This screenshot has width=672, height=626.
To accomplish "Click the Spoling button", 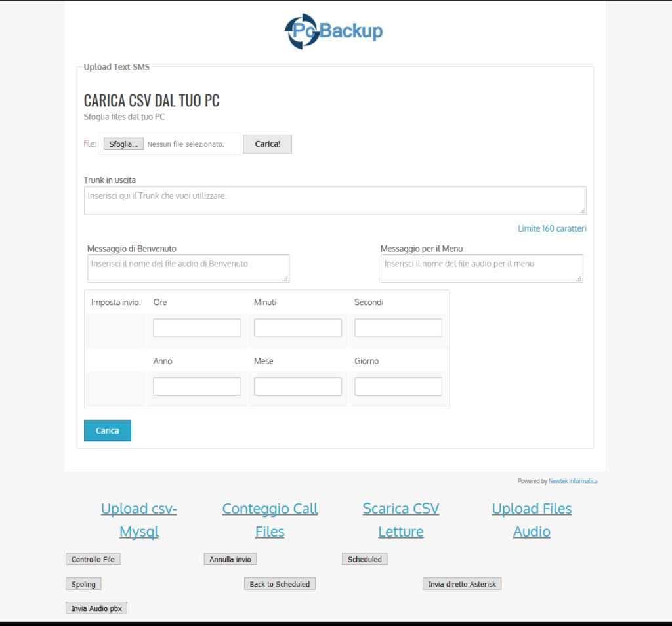I will [83, 583].
